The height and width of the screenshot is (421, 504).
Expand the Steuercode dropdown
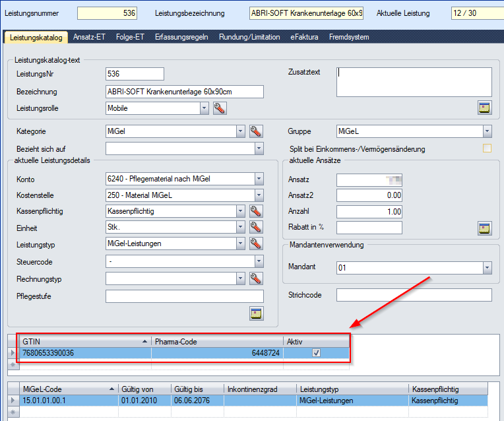point(259,261)
